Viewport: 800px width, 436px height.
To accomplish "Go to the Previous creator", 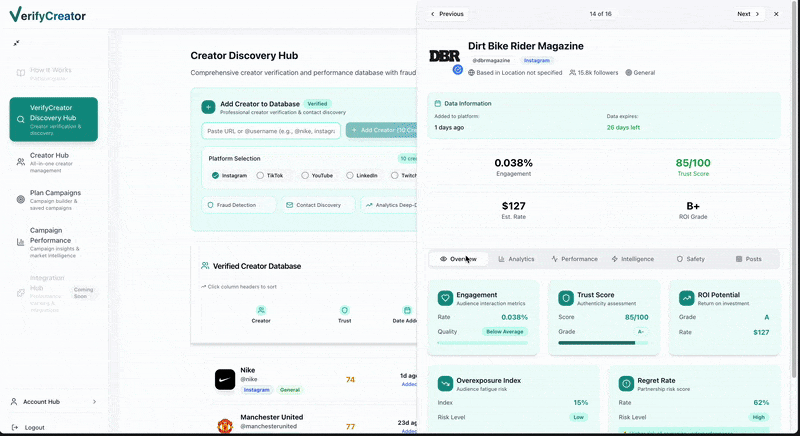I will click(x=447, y=14).
